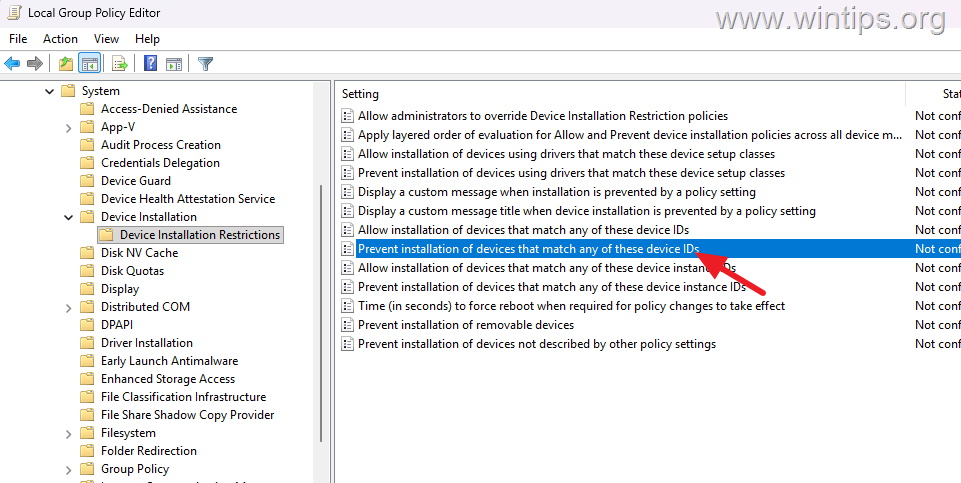Open the Action menu
Image resolution: width=961 pixels, height=483 pixels.
point(60,39)
